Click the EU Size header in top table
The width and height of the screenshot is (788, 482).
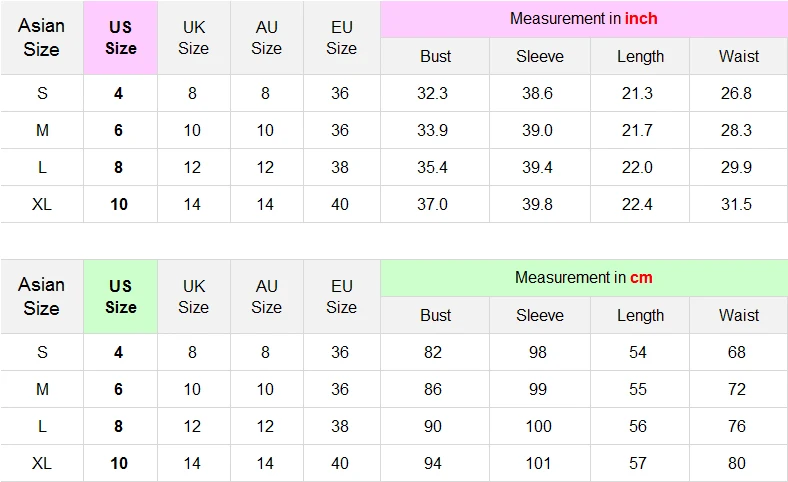tap(341, 37)
